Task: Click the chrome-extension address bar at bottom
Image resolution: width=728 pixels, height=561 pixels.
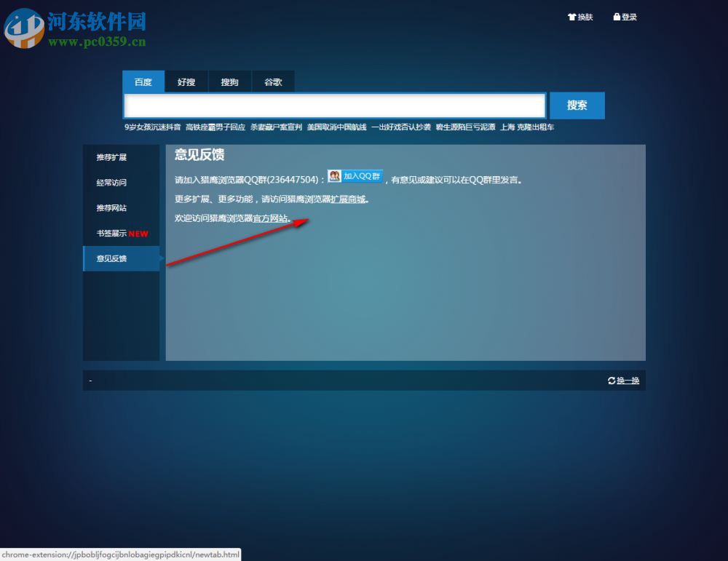Action: coord(120,554)
